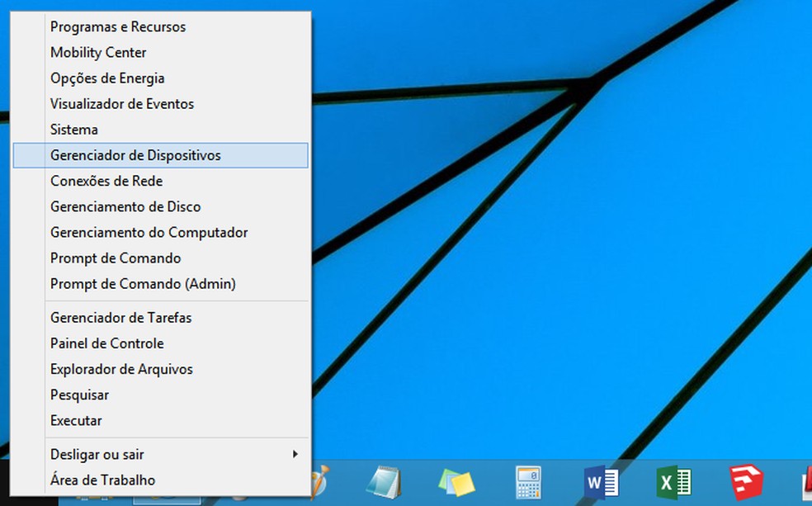
Task: Open the Executar dialog entry
Action: 161,420
